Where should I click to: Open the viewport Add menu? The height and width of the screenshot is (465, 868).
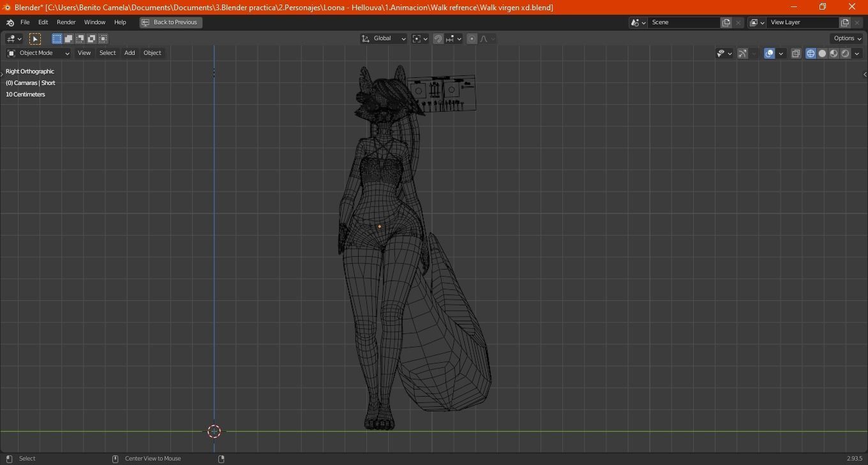[x=130, y=53]
